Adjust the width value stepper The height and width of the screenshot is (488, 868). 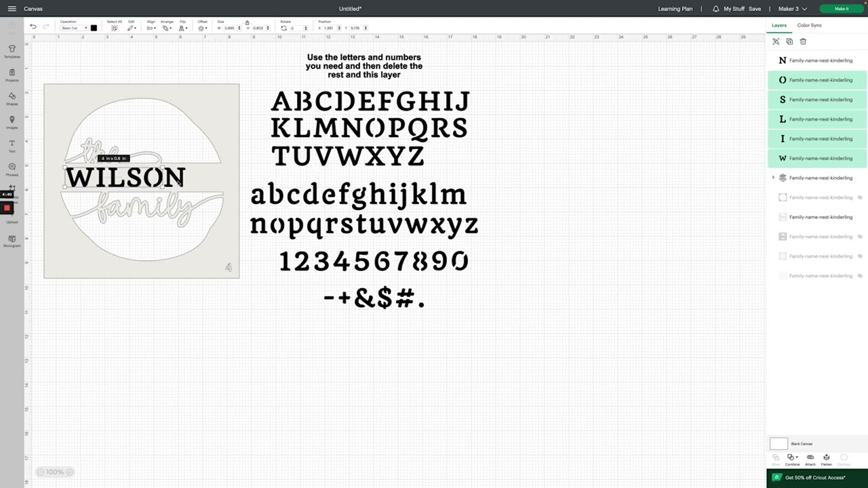click(x=239, y=28)
